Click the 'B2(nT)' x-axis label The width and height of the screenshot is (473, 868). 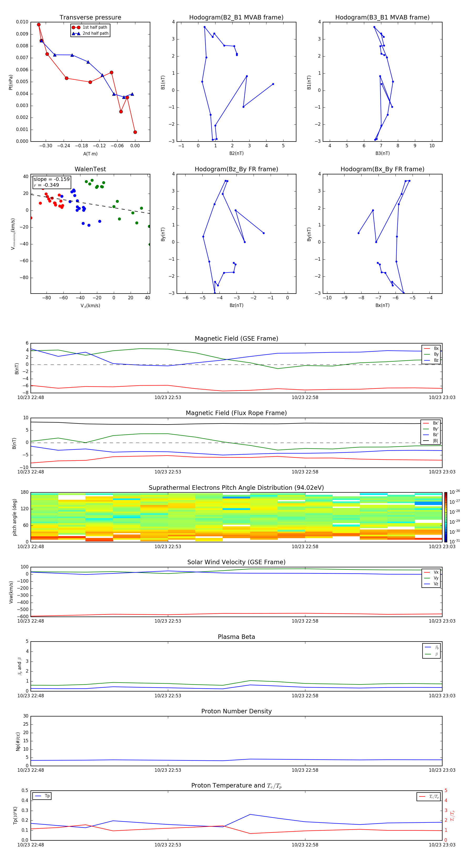point(236,153)
